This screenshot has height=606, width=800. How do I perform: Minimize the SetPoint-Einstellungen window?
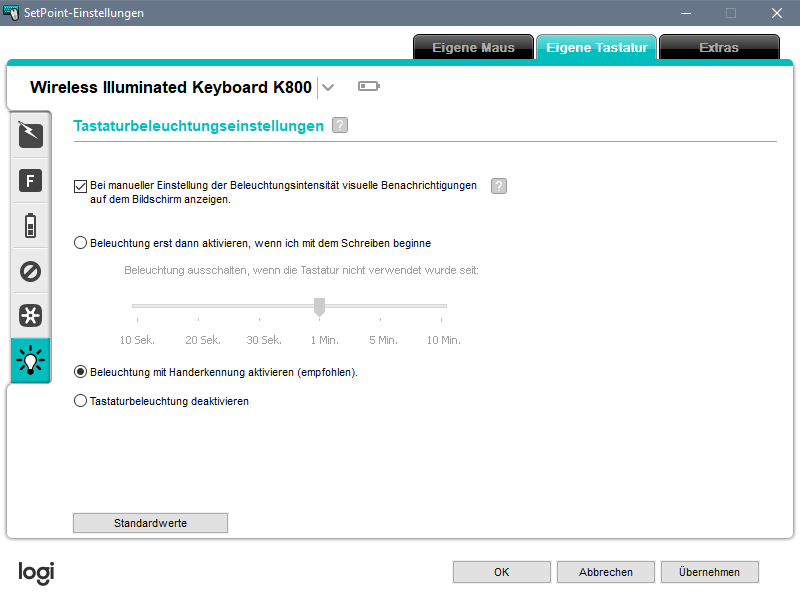pos(686,13)
